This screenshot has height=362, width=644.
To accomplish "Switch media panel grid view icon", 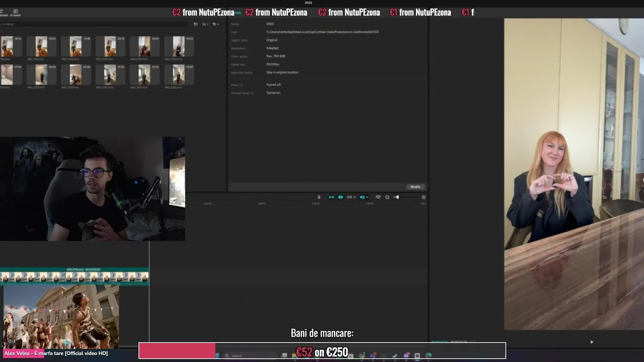I will [x=196, y=24].
